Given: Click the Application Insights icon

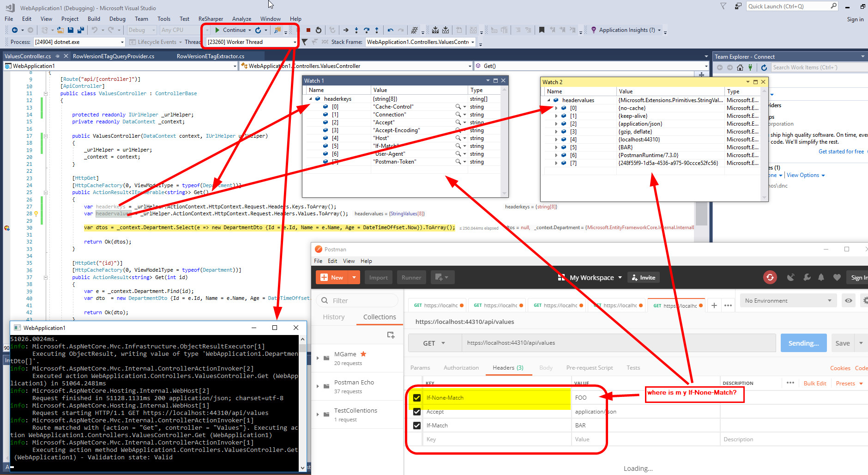Looking at the screenshot, I should pyautogui.click(x=593, y=30).
